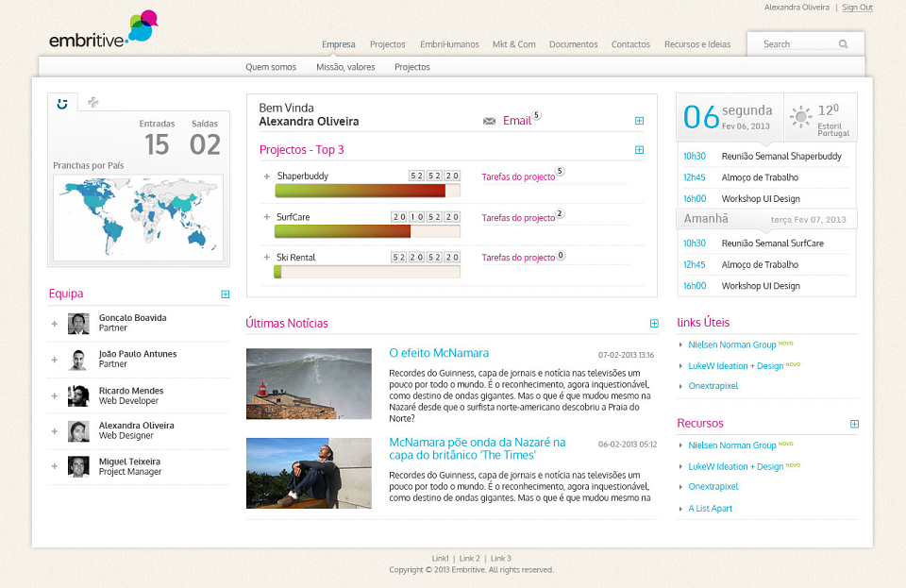Click the Entradas count 15

tap(157, 144)
